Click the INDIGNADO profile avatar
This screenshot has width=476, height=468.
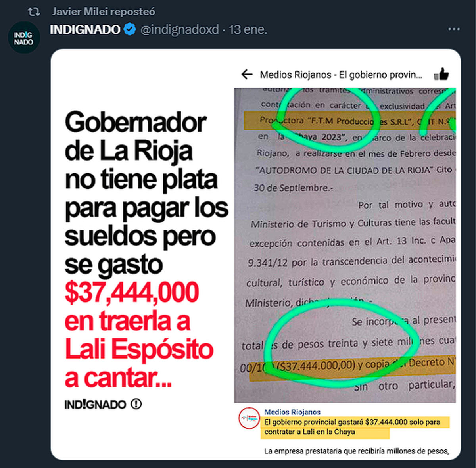pyautogui.click(x=24, y=38)
